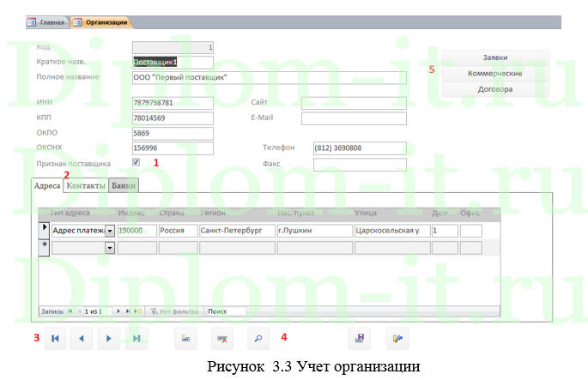Click the 'Нас. пункт' column header
The height and width of the screenshot is (380, 588).
(x=296, y=213)
